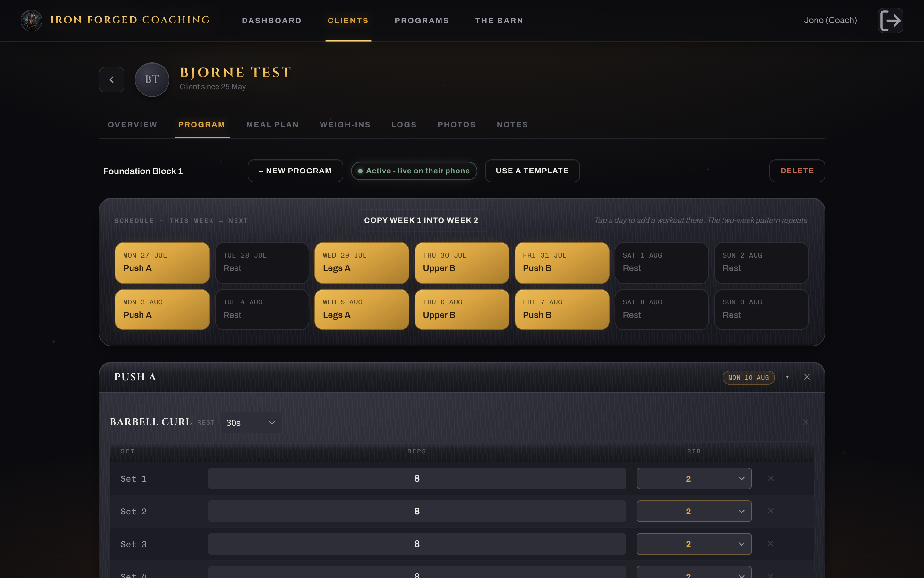Select the Tue 28 Jul Rest day
The height and width of the screenshot is (578, 924).
pos(262,263)
